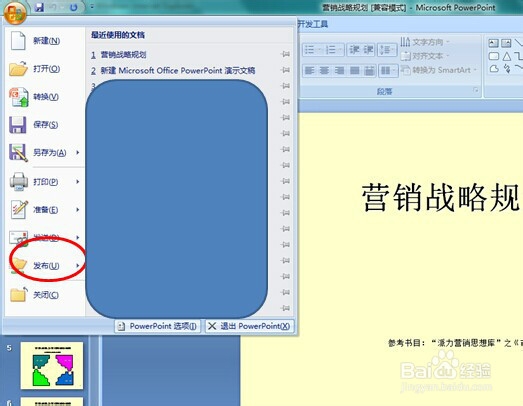Open the 对齐文本 dropdown

click(x=425, y=56)
